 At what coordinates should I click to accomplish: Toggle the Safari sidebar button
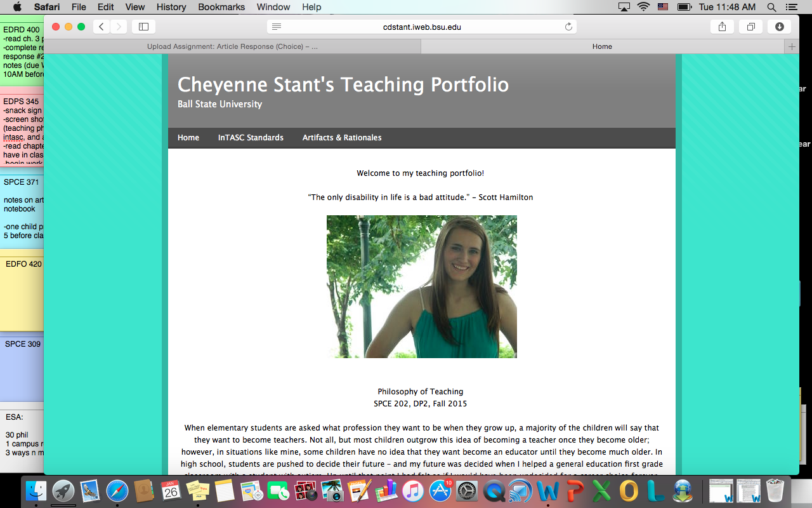[143, 27]
